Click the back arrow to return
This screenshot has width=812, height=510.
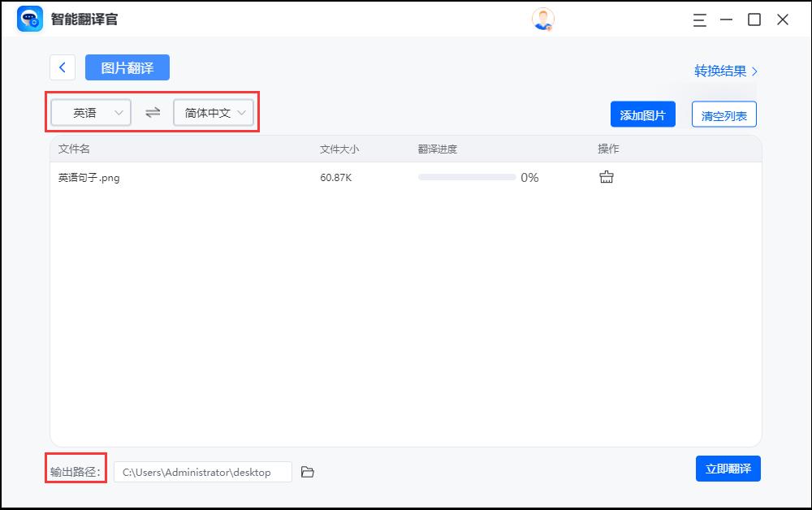pyautogui.click(x=63, y=67)
